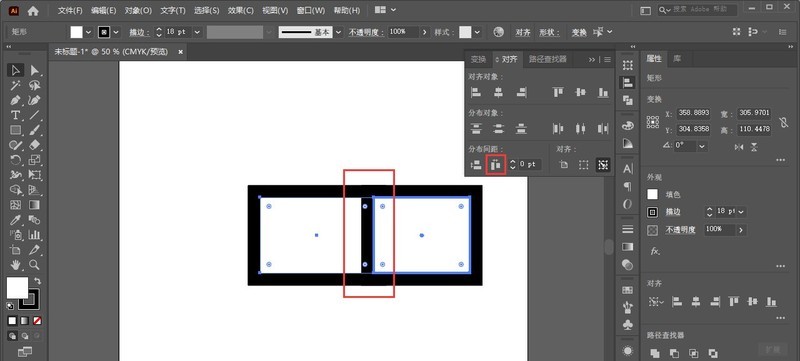The width and height of the screenshot is (800, 361).
Task: Click 形状 link in control bar
Action: tap(548, 32)
